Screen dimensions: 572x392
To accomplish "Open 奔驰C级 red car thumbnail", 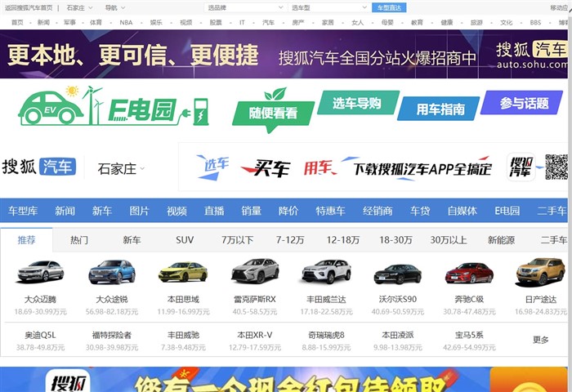I will 469,273.
